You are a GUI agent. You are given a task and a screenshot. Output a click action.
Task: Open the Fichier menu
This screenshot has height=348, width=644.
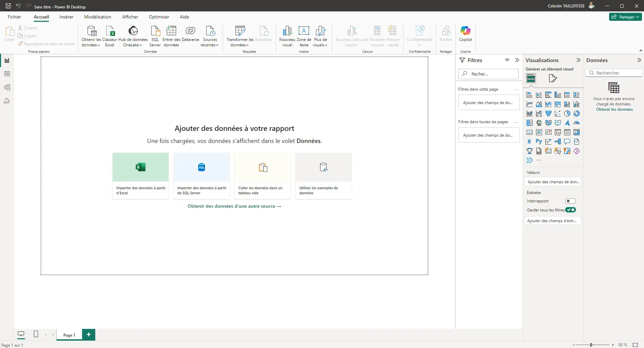pos(14,17)
